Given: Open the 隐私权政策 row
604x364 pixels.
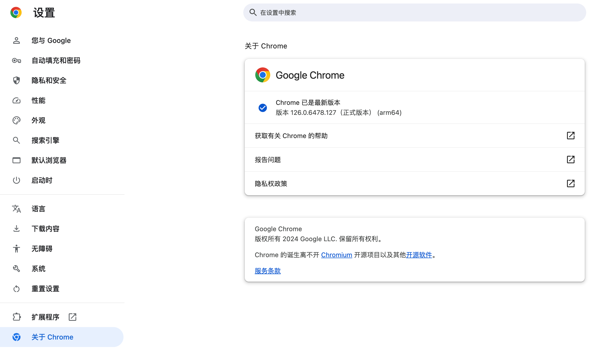Looking at the screenshot, I should 414,183.
